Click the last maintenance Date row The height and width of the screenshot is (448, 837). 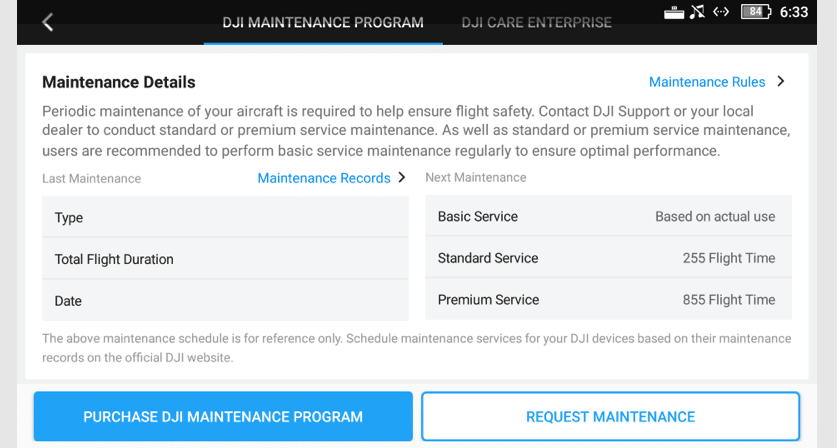pos(225,301)
